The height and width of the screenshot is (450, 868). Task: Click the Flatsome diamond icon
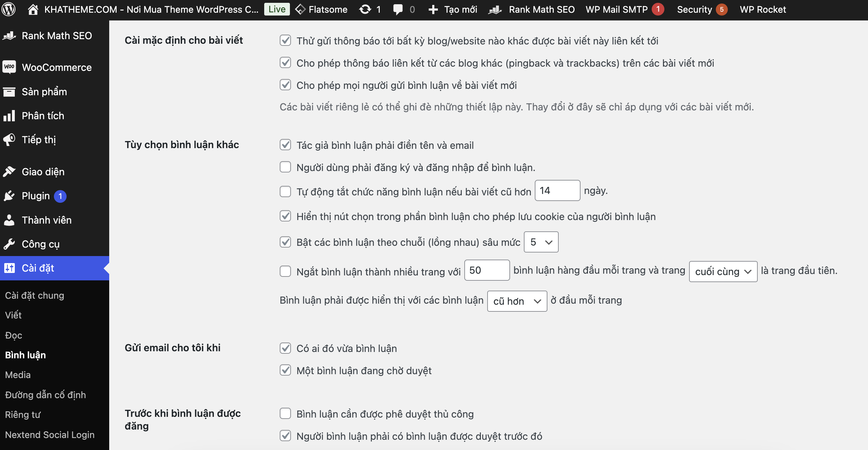click(x=300, y=10)
